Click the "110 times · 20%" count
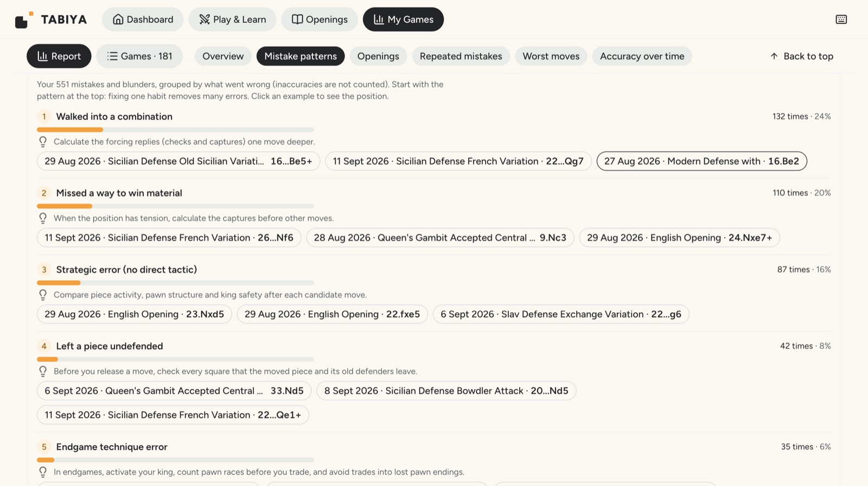 pyautogui.click(x=801, y=193)
